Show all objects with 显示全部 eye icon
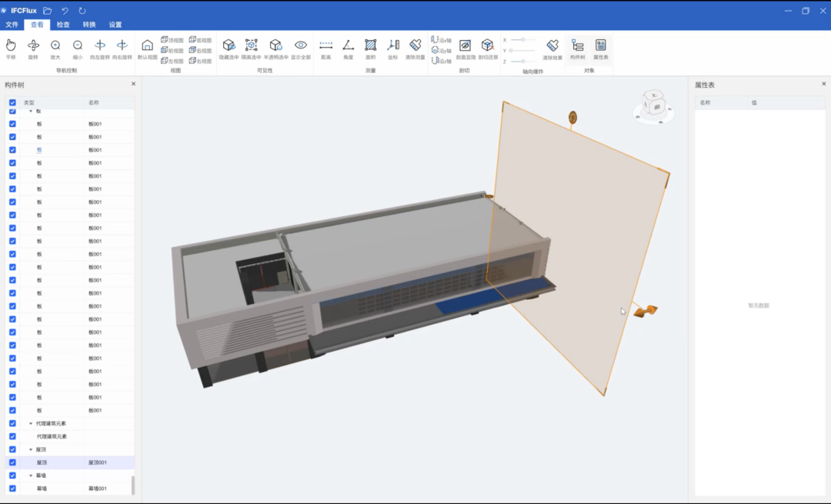Viewport: 831px width, 504px height. tap(301, 48)
